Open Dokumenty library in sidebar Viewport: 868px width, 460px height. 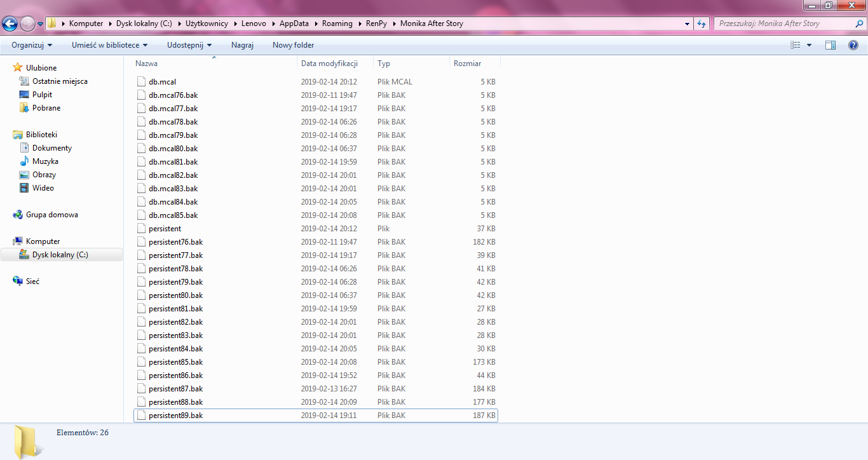[x=52, y=148]
